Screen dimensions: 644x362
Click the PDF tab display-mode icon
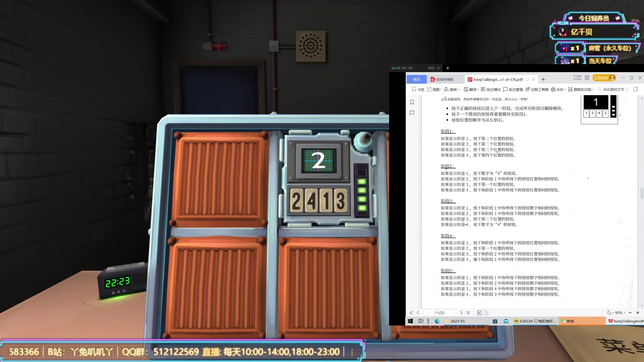[527, 79]
